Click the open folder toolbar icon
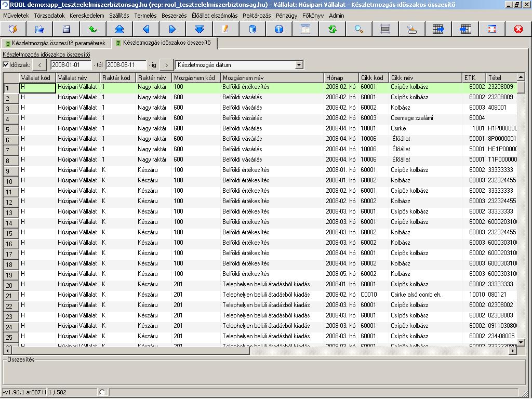Viewport: 532px width, 399px height. coord(39,29)
